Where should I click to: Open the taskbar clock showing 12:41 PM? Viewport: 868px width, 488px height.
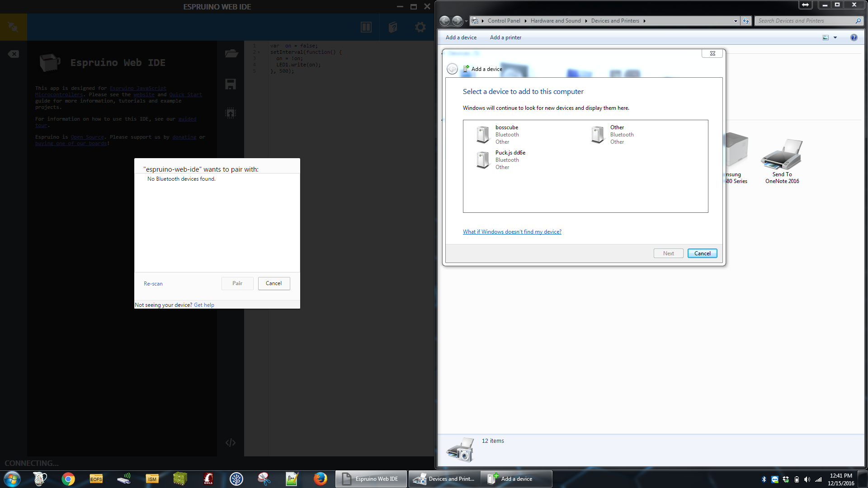click(841, 479)
